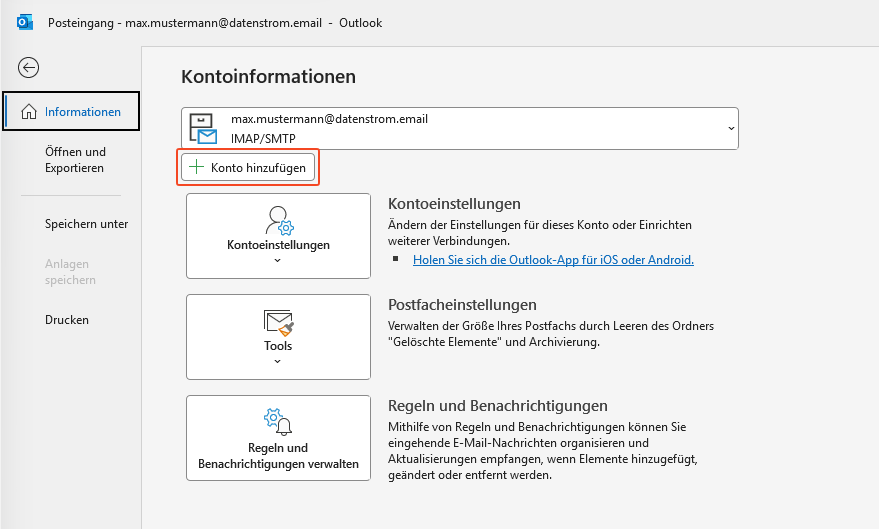Screen dimensions: 879x529
Task: Expand the account selection dropdown arrow
Action: coord(731,128)
